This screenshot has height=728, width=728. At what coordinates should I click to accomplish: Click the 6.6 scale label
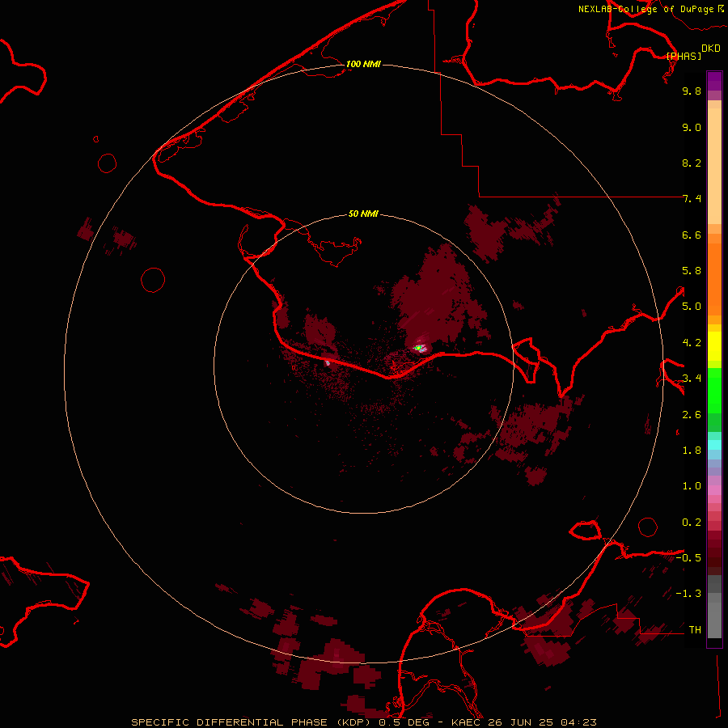[x=692, y=235]
